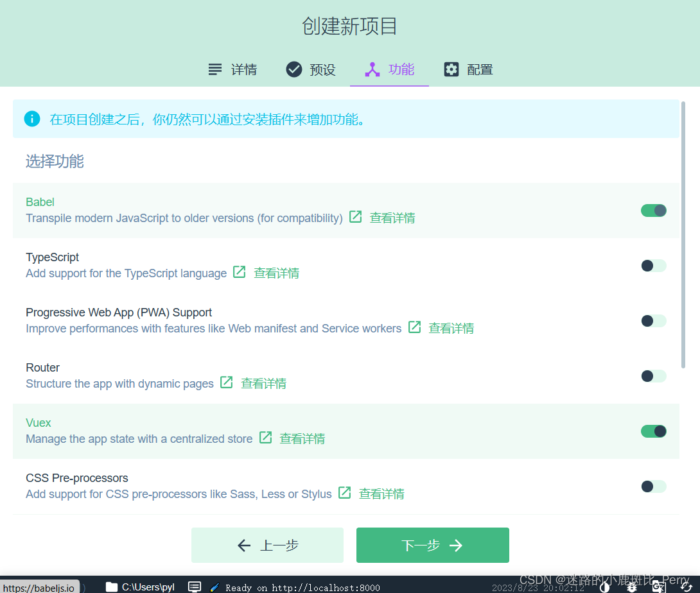The height and width of the screenshot is (593, 700).
Task: Enable the TypeScript toggle switch
Action: click(x=653, y=266)
